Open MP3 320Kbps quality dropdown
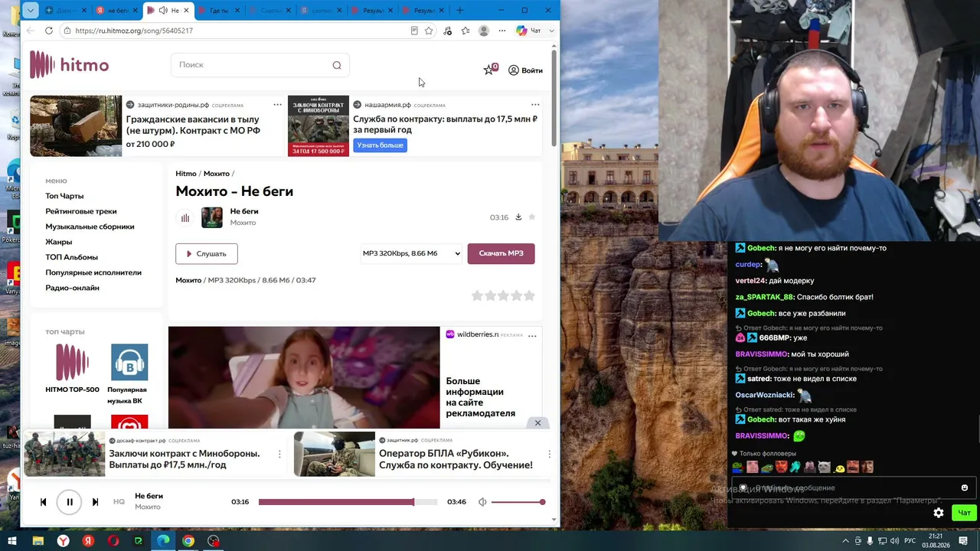 coord(412,253)
